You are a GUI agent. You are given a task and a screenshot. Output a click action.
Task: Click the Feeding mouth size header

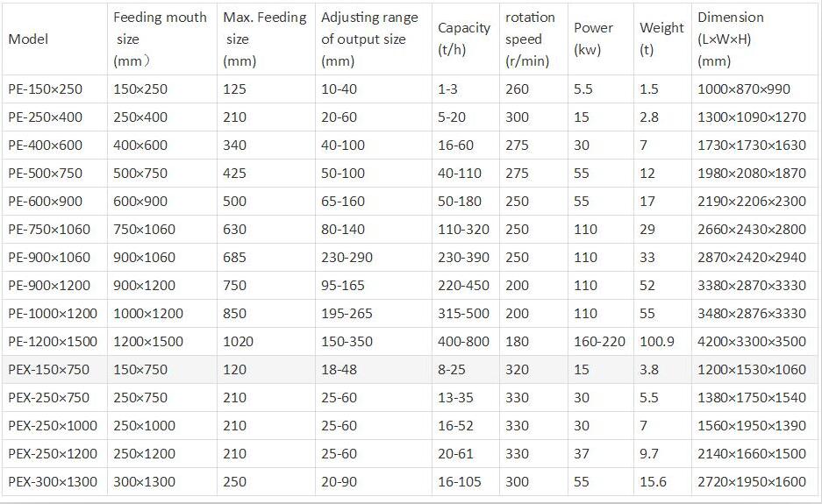[x=162, y=39]
